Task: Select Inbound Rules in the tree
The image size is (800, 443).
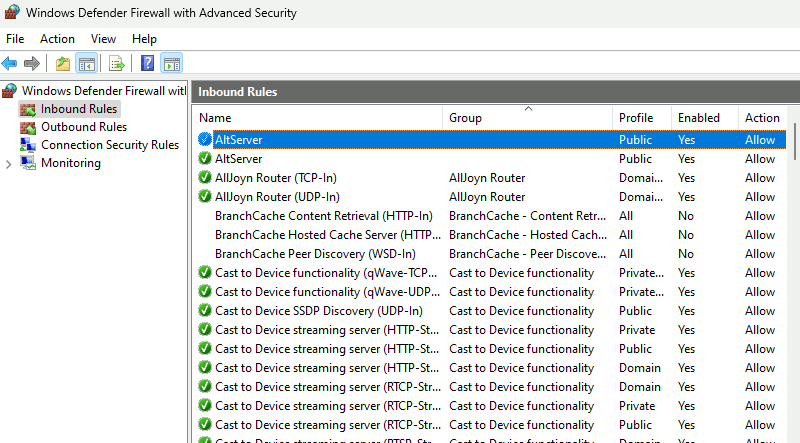Action: 79,109
